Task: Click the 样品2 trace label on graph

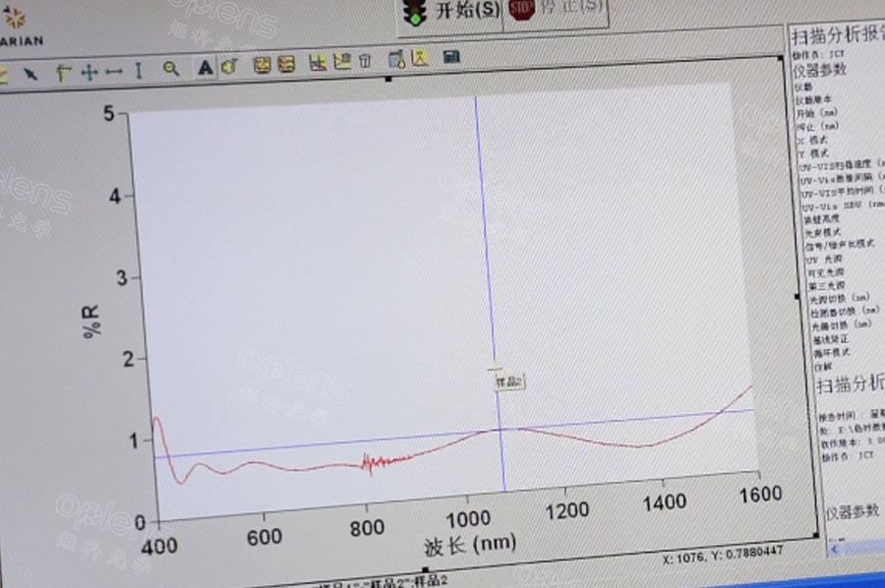Action: [x=507, y=382]
